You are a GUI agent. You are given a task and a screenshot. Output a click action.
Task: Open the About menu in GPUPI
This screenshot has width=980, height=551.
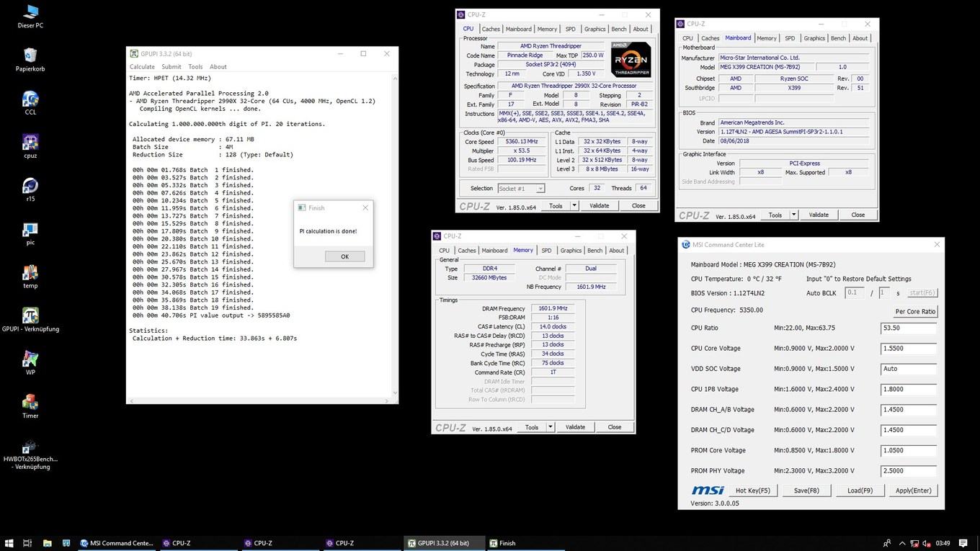[x=218, y=67]
